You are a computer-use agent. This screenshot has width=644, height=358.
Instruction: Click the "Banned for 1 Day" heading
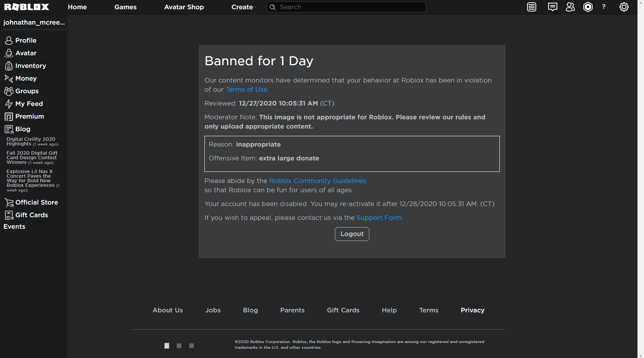(x=259, y=61)
